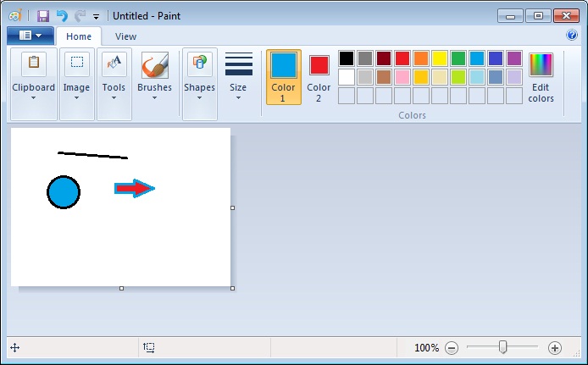
Task: Click the zoom slider handle
Action: tap(503, 347)
